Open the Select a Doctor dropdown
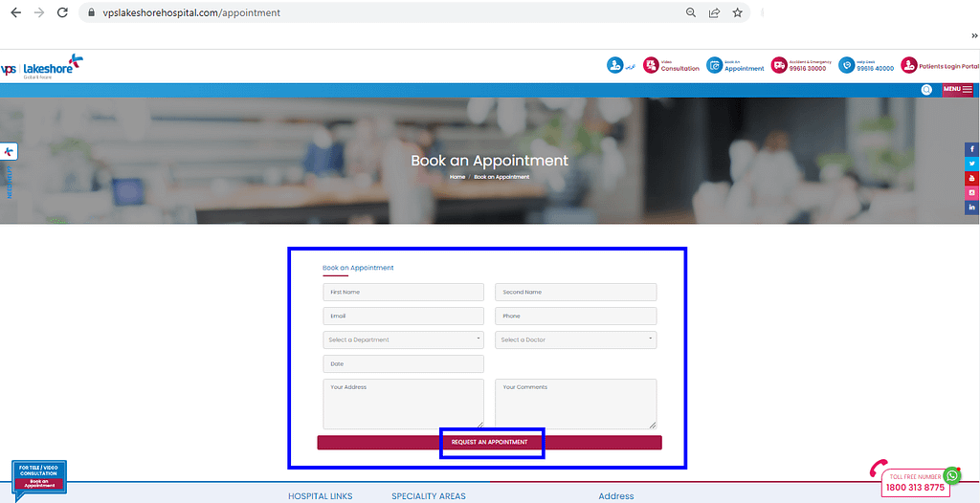 click(x=575, y=339)
